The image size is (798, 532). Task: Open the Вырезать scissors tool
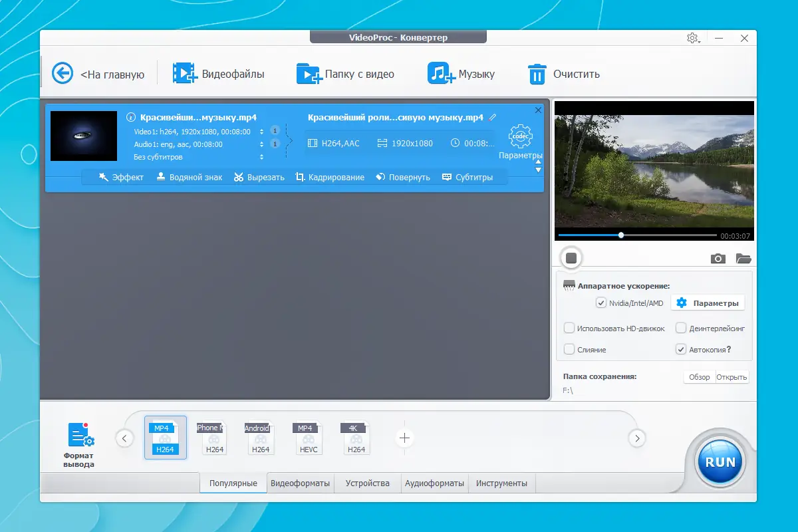click(259, 177)
